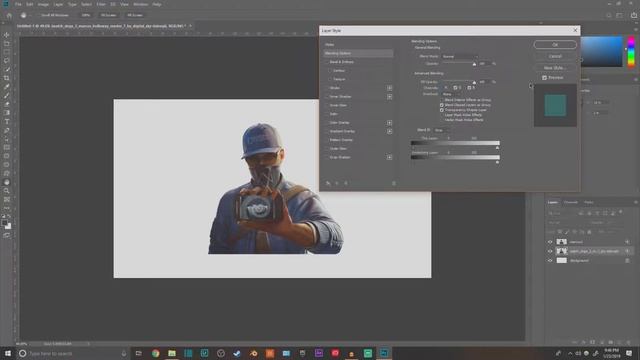Open Steam from the taskbar
640x360 pixels.
pyautogui.click(x=237, y=353)
